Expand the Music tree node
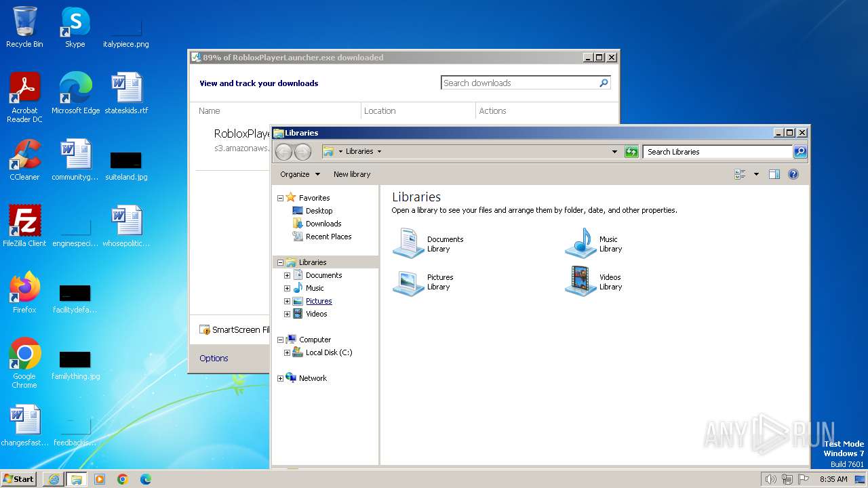 tap(288, 288)
